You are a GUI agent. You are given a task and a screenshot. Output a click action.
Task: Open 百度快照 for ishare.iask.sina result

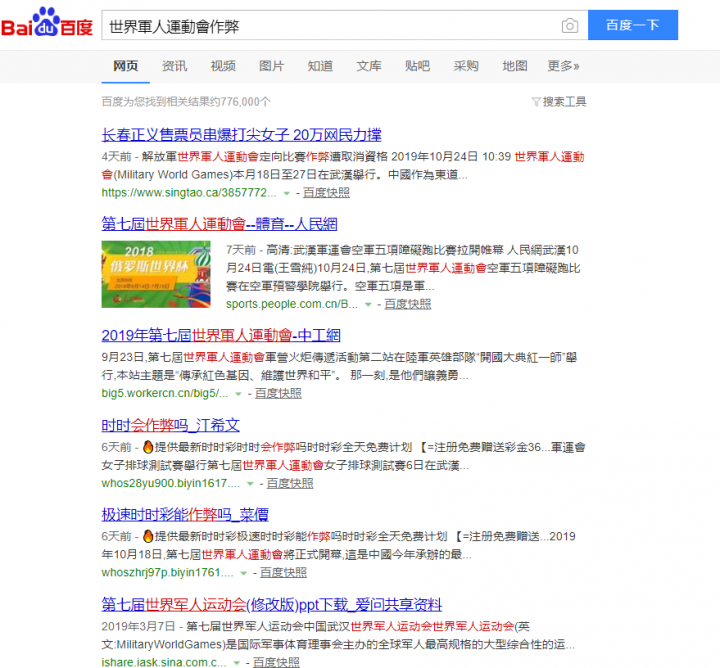pyautogui.click(x=276, y=662)
